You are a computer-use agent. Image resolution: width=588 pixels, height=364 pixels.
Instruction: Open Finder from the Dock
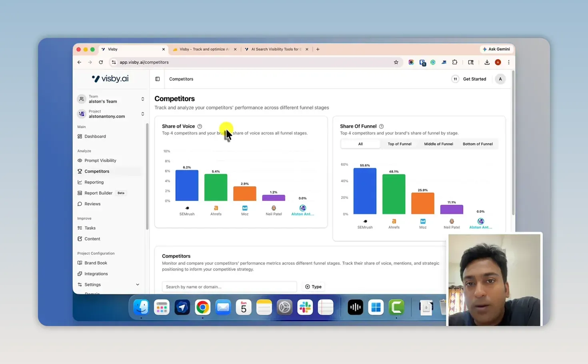pos(141,307)
